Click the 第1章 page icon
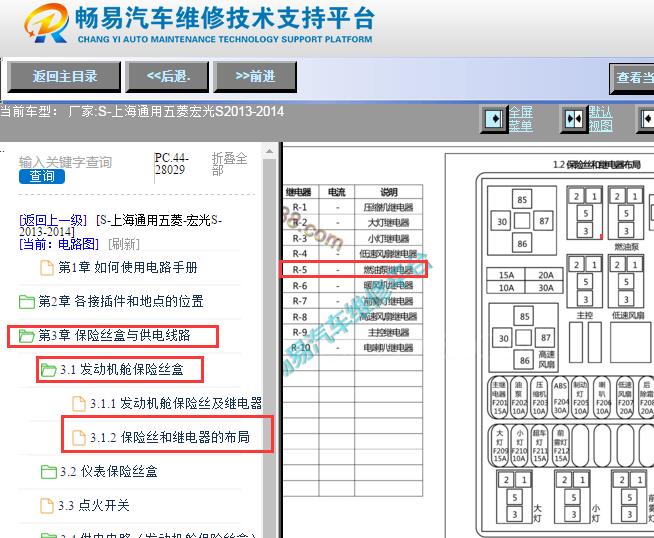654x538 pixels. (47, 268)
